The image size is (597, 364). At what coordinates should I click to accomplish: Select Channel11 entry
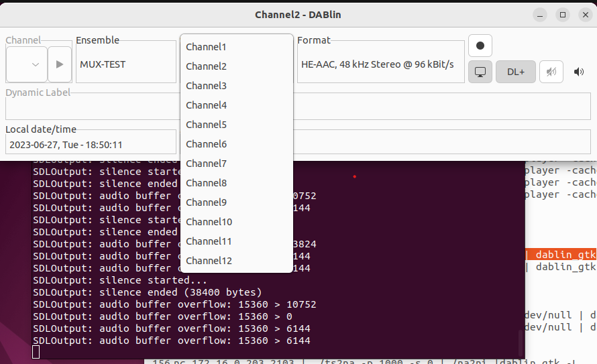(236, 241)
